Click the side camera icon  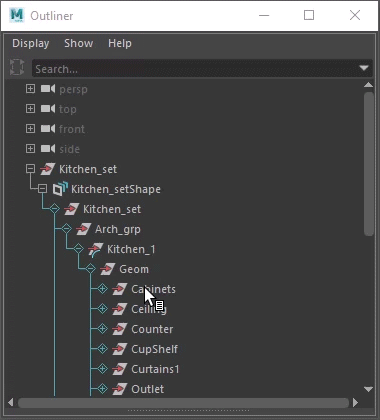(48, 149)
